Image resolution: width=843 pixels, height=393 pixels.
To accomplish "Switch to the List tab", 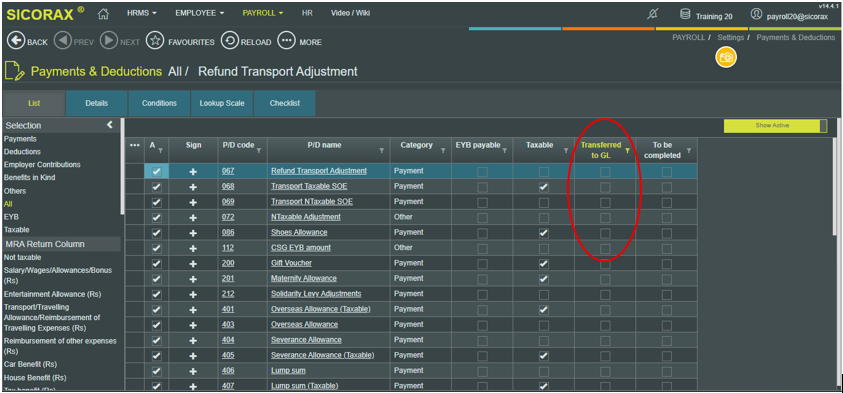I will [34, 103].
